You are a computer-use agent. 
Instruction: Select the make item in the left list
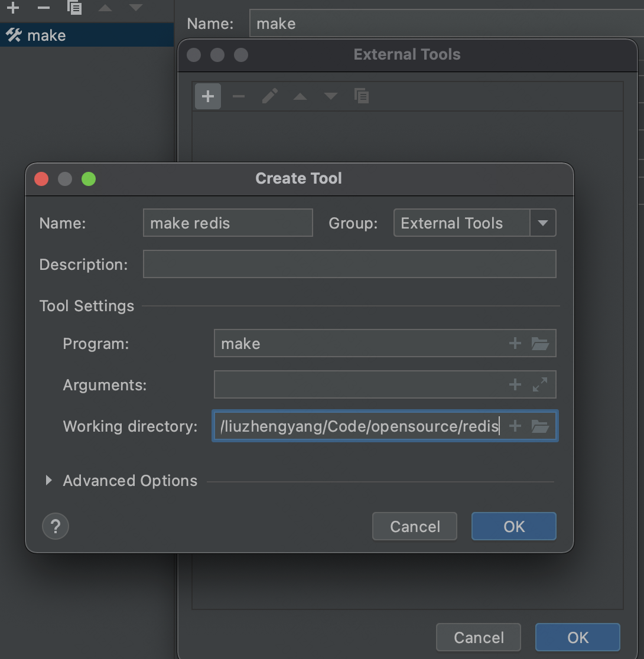[x=46, y=35]
